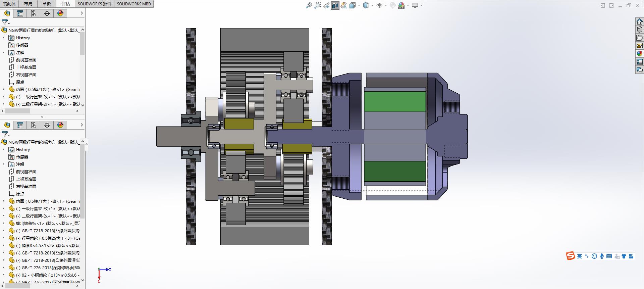Open the SOLIDWORKS Forum task pane tab

point(640,70)
